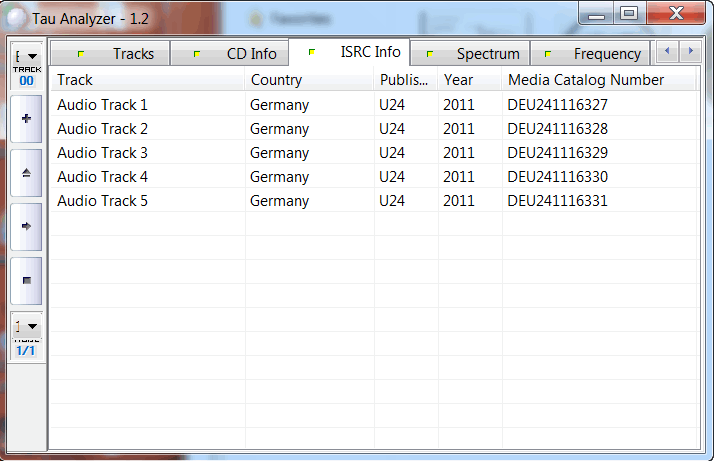Open the track selector dropdown
This screenshot has width=714, height=461.
point(26,57)
